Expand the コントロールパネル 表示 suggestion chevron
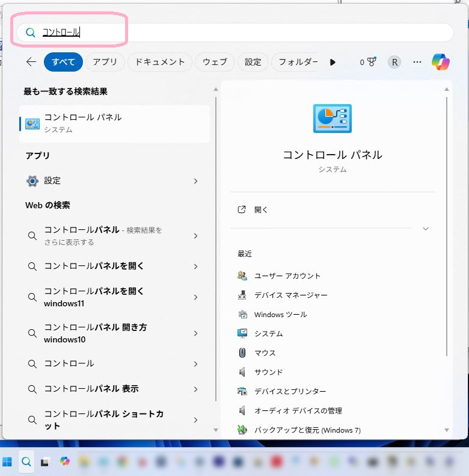469x476 pixels. coord(195,389)
